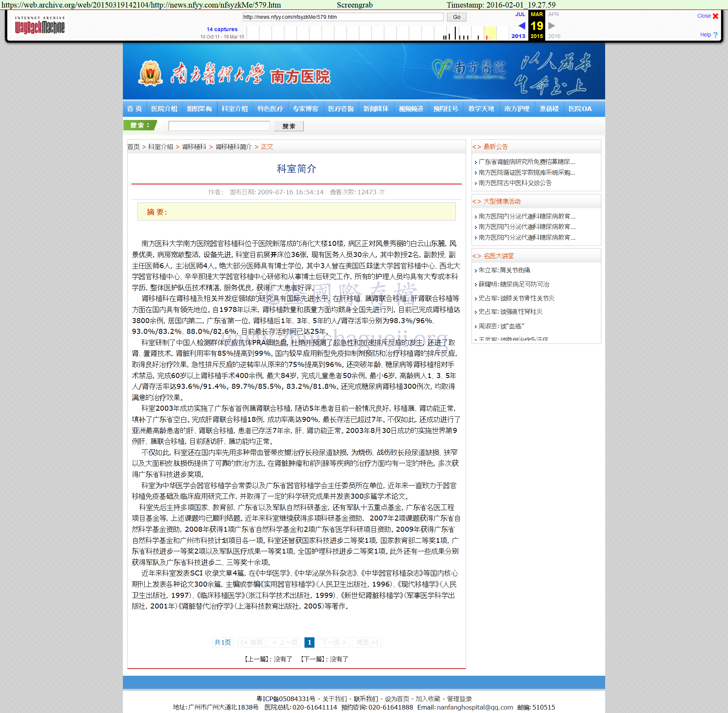Open 医院OA from the navigation bar

point(580,109)
